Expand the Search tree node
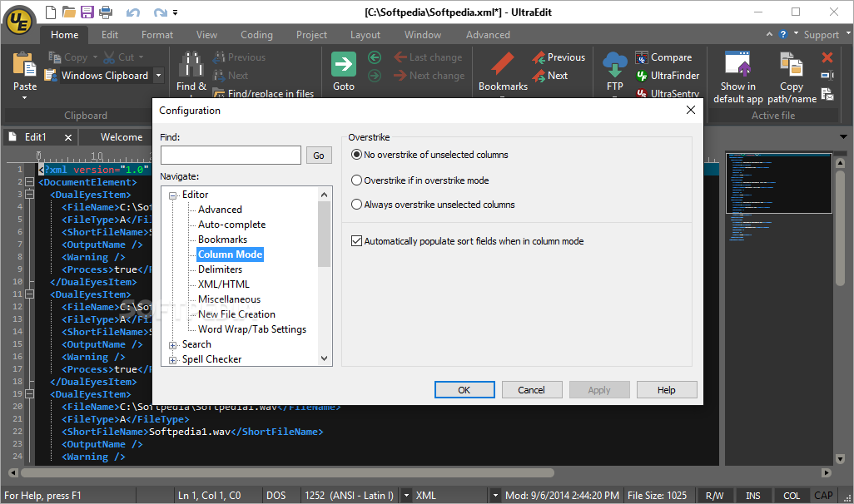Screen dimensions: 854x504 [x=172, y=345]
